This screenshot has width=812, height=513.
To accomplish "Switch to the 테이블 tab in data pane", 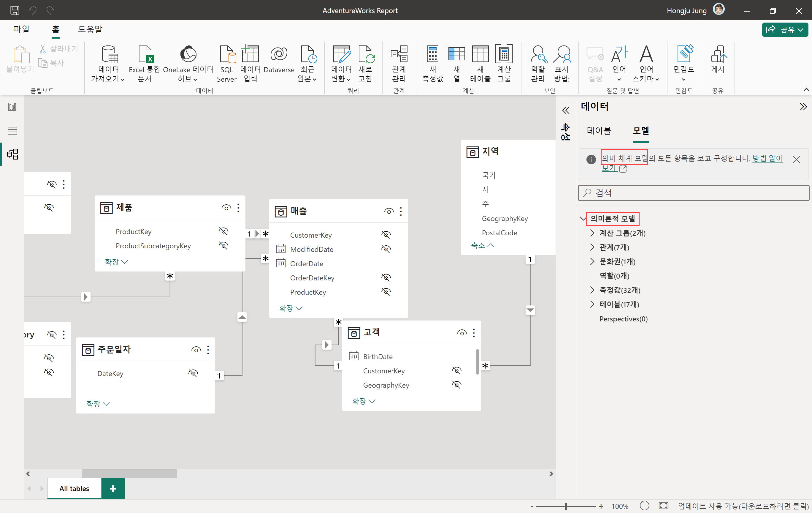I will [599, 131].
